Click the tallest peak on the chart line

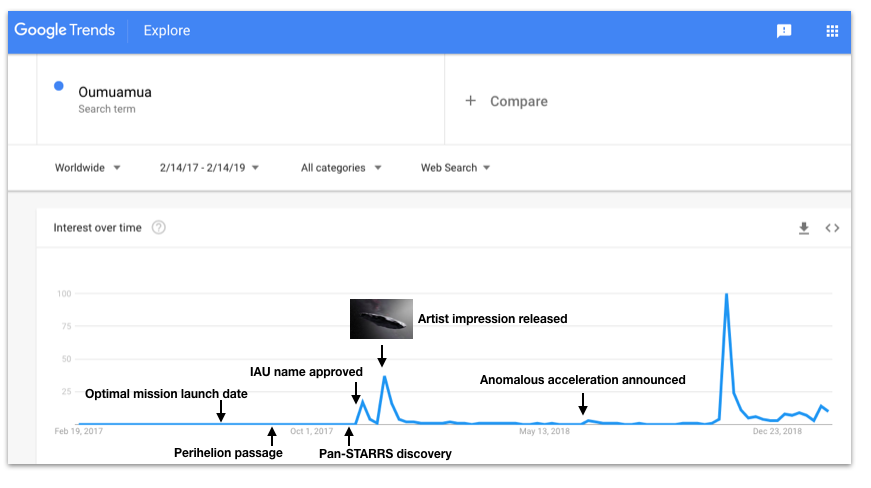pos(726,294)
